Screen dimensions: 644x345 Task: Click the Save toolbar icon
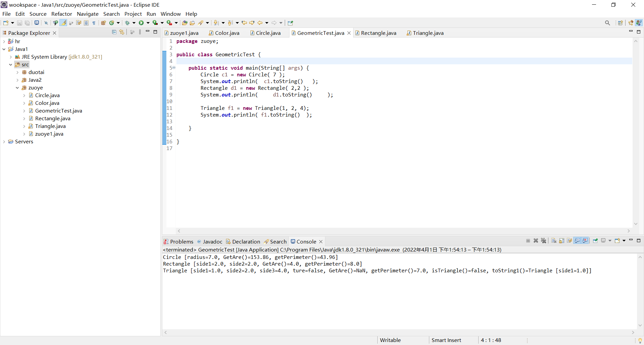(19, 23)
